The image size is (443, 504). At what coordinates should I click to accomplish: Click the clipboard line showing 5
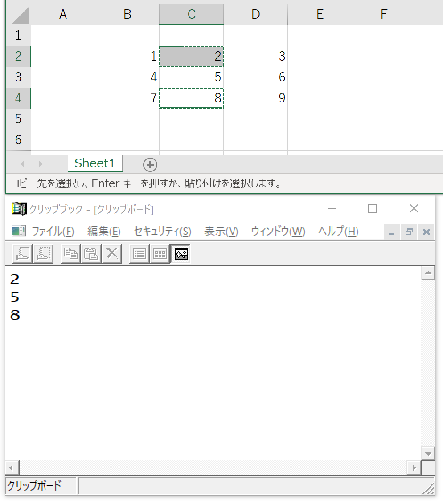coord(15,297)
